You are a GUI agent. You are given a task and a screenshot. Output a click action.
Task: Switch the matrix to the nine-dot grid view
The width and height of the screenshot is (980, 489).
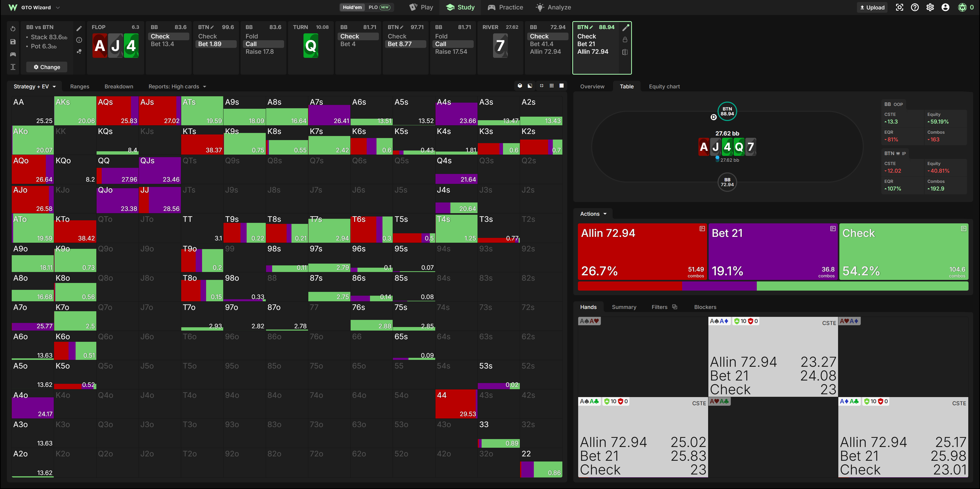[x=552, y=86]
